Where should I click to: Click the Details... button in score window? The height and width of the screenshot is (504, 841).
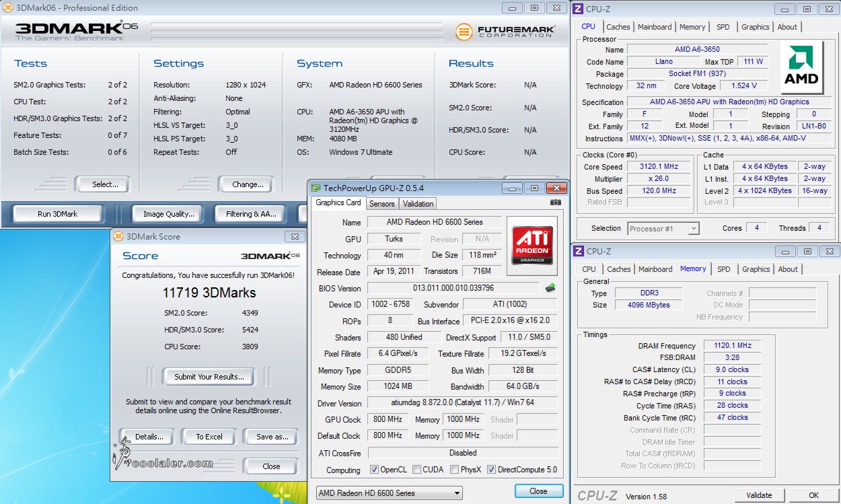pos(147,437)
